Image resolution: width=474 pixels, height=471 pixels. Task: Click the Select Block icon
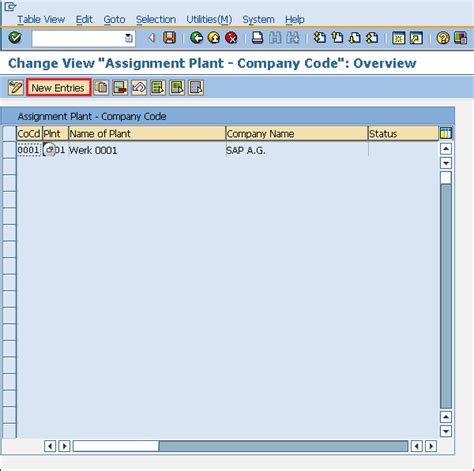(x=177, y=88)
